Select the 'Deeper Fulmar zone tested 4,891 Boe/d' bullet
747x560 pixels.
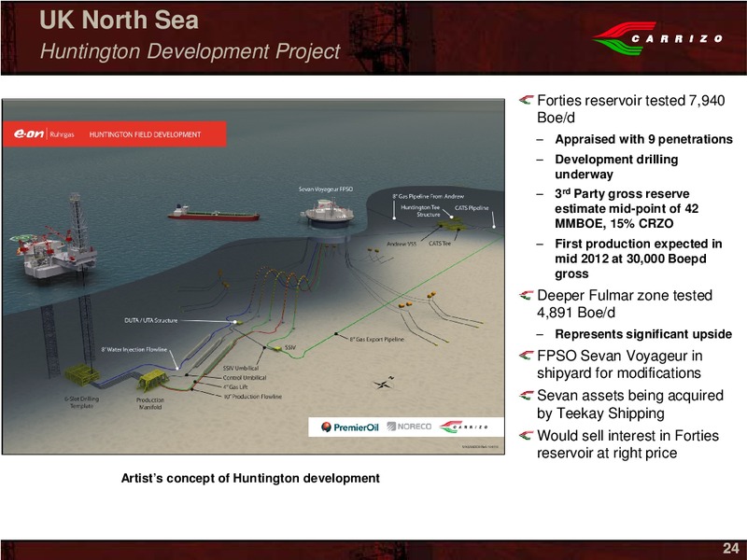click(625, 304)
